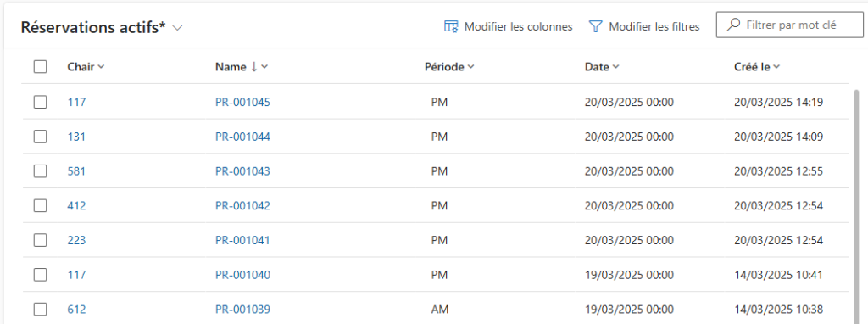Click the Modifier les colonnes column-editor icon
Viewport: 868px width, 324px height.
[x=451, y=26]
